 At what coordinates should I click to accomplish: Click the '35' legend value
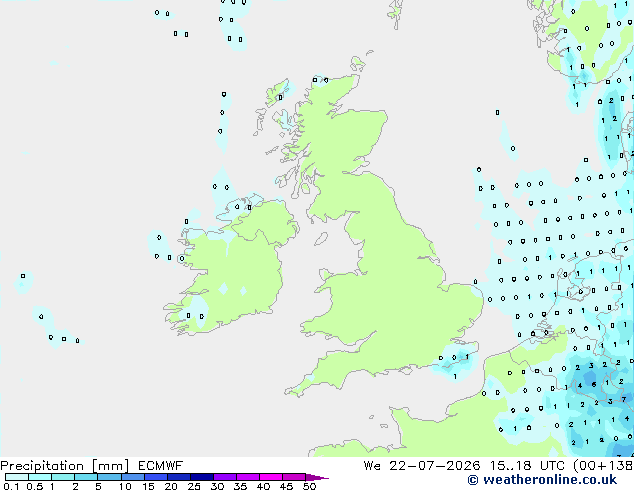point(240,486)
